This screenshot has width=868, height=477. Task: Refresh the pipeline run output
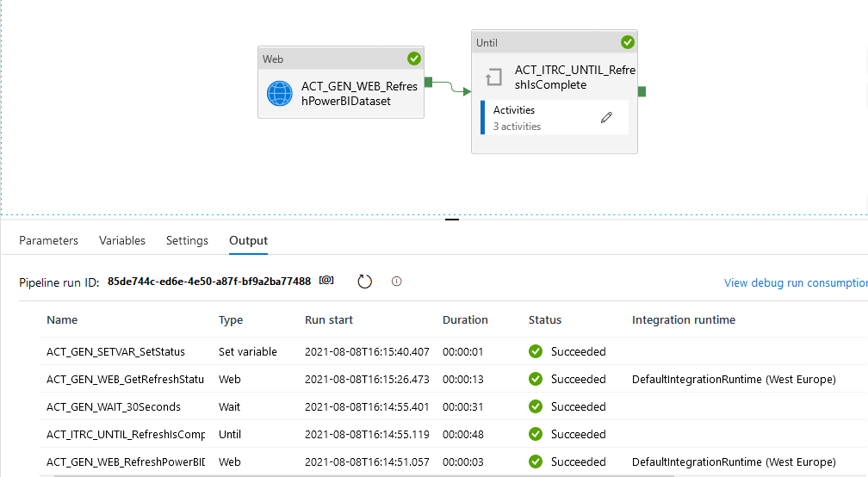click(x=364, y=282)
